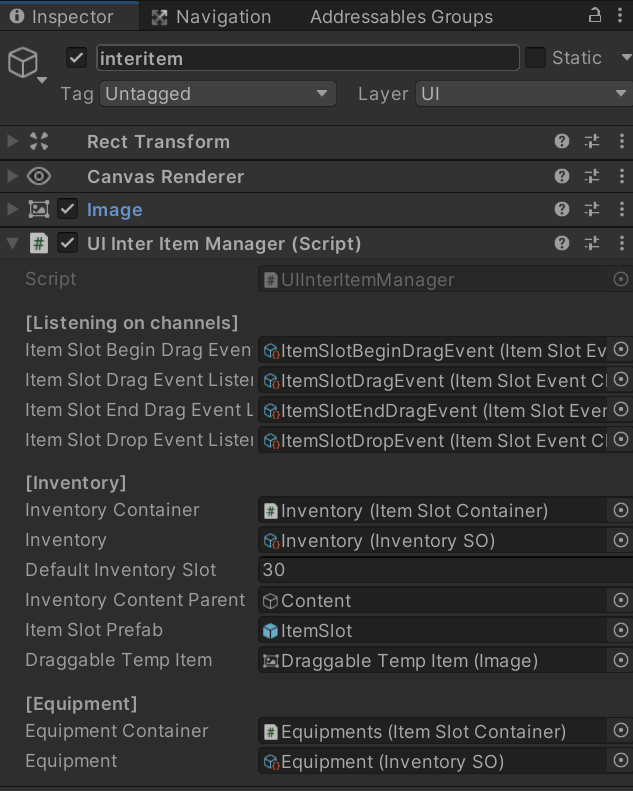Select the Equipments (Item Slot Container) field
Screen dimensions: 633x791
[434, 731]
